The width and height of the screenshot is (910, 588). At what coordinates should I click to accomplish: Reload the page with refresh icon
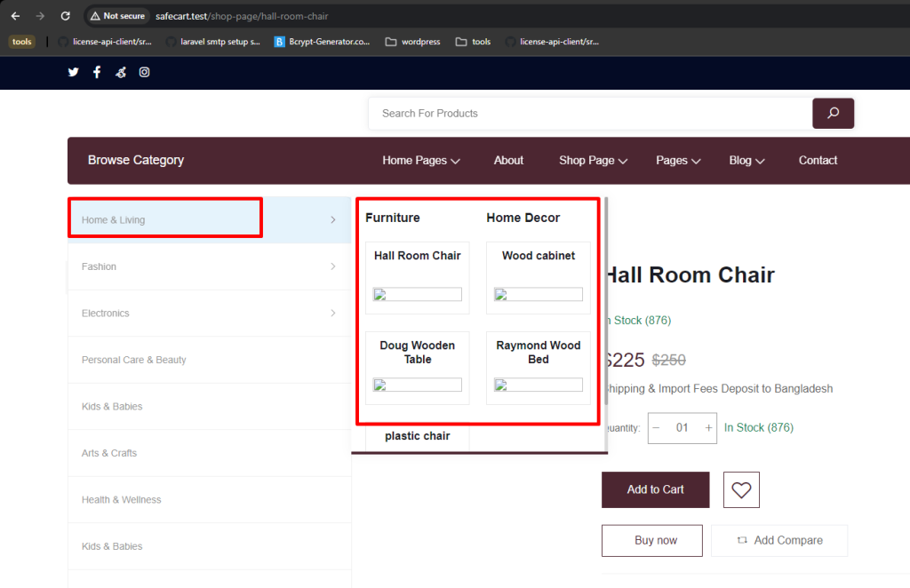66,16
